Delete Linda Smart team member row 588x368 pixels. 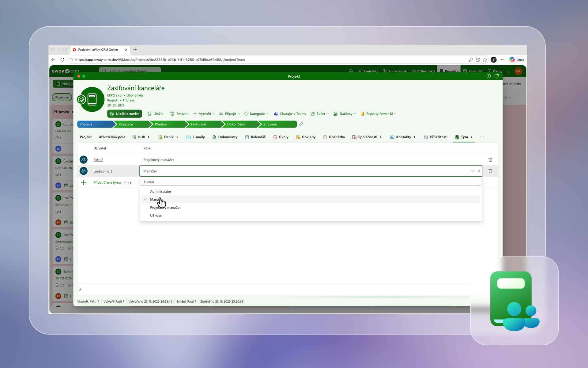click(490, 171)
